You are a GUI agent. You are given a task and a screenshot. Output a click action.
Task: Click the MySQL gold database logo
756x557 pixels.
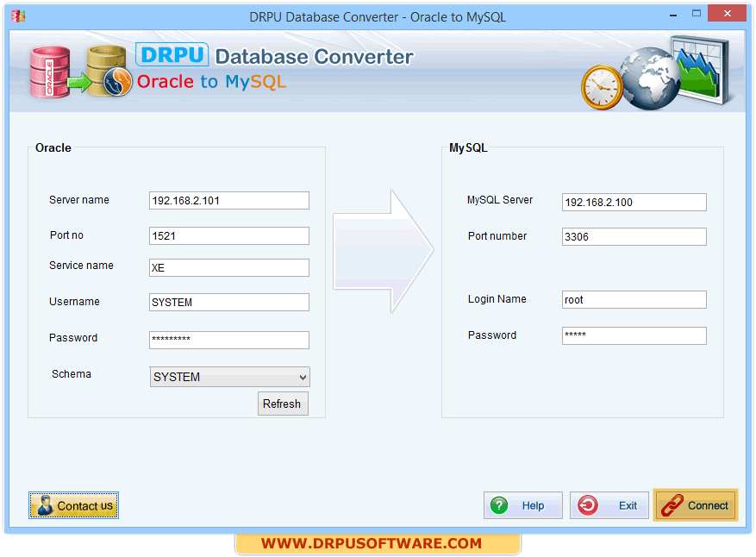point(109,71)
